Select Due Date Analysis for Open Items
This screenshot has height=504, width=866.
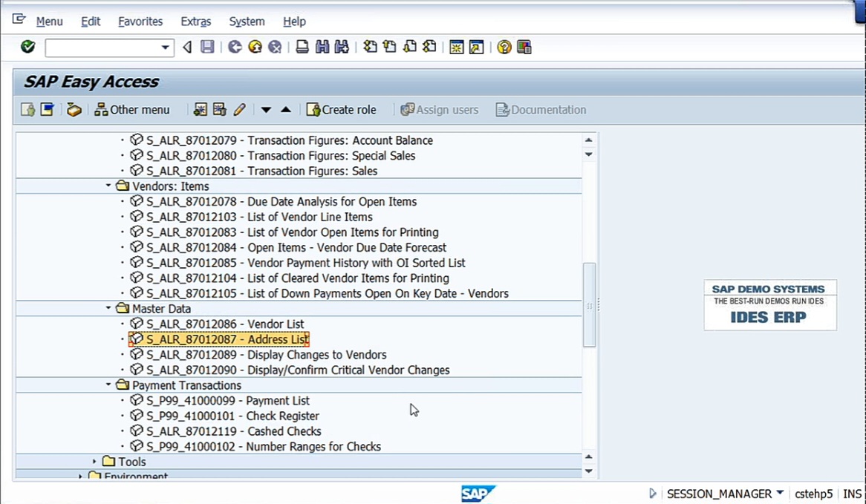click(281, 201)
